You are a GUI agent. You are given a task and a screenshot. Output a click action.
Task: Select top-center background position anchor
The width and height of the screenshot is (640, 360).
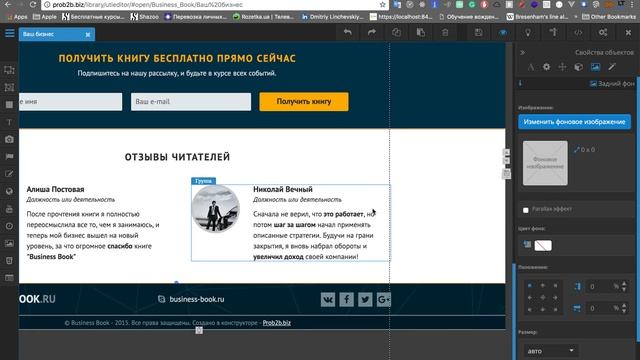[542, 286]
